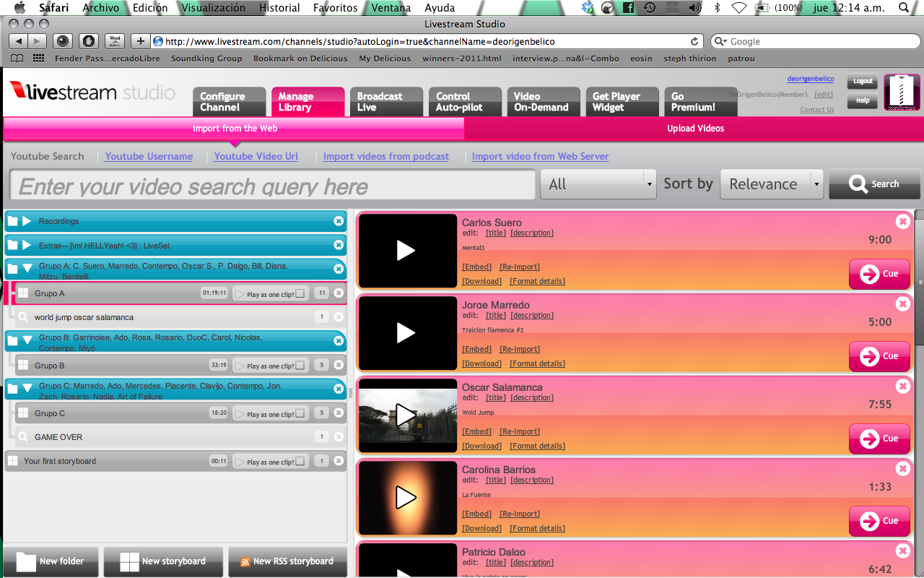Toggle 'Play as one clip?' on Your first storyboard
This screenshot has width=924, height=578.
click(300, 462)
